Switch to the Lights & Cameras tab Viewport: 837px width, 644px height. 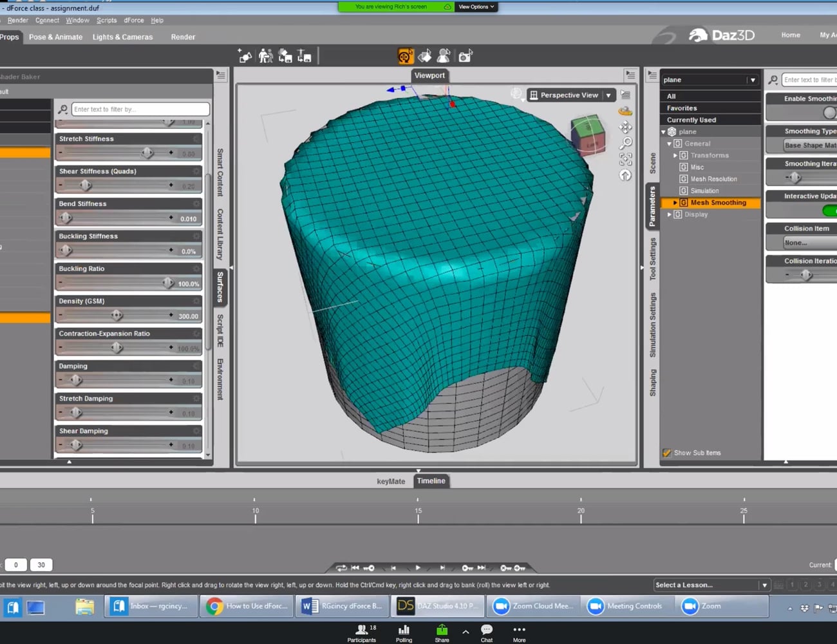(122, 37)
